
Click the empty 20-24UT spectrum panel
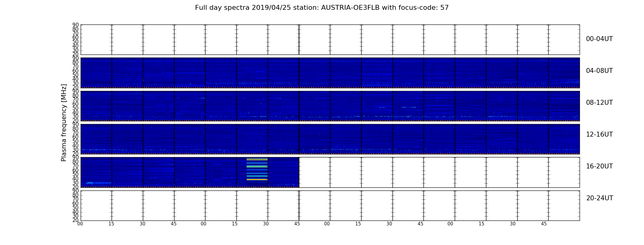pyautogui.click(x=330, y=205)
